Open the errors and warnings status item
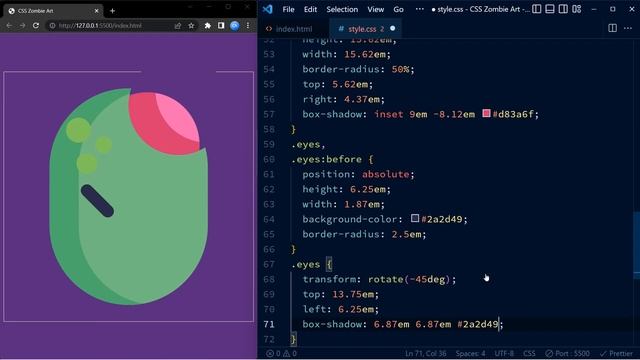This screenshot has width=640, height=360. pos(282,353)
